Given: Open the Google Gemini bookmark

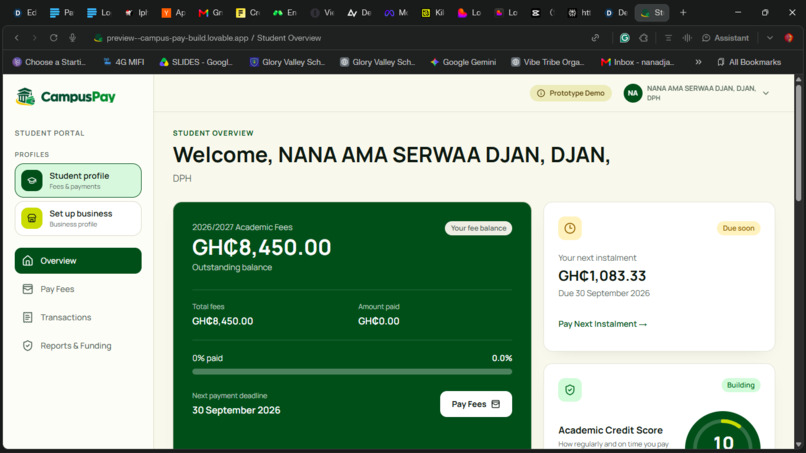Looking at the screenshot, I should tap(463, 62).
